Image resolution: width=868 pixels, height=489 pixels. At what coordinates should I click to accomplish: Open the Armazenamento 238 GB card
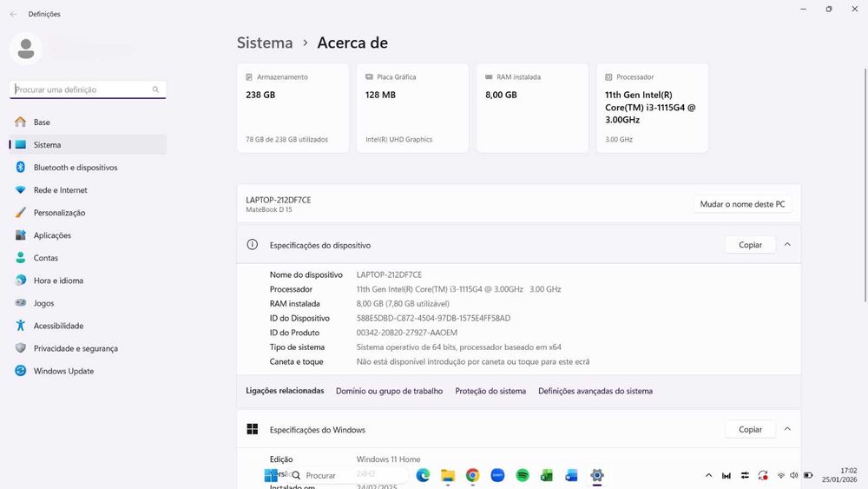pyautogui.click(x=293, y=108)
